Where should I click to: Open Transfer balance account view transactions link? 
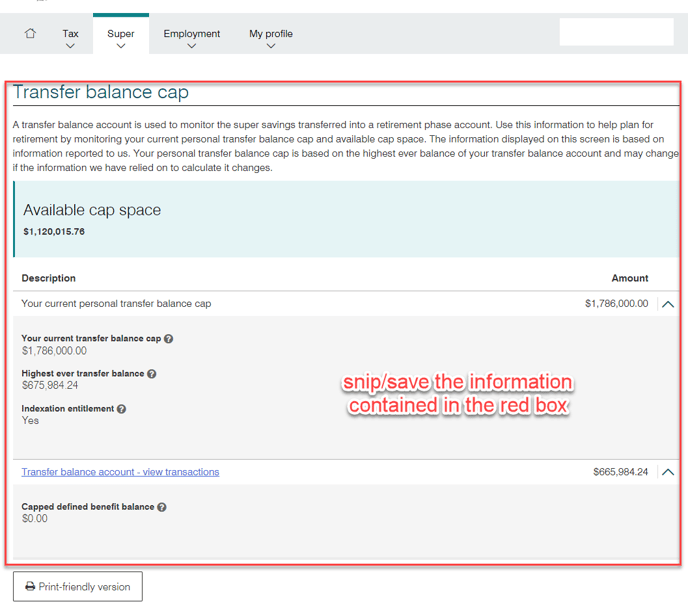point(120,472)
